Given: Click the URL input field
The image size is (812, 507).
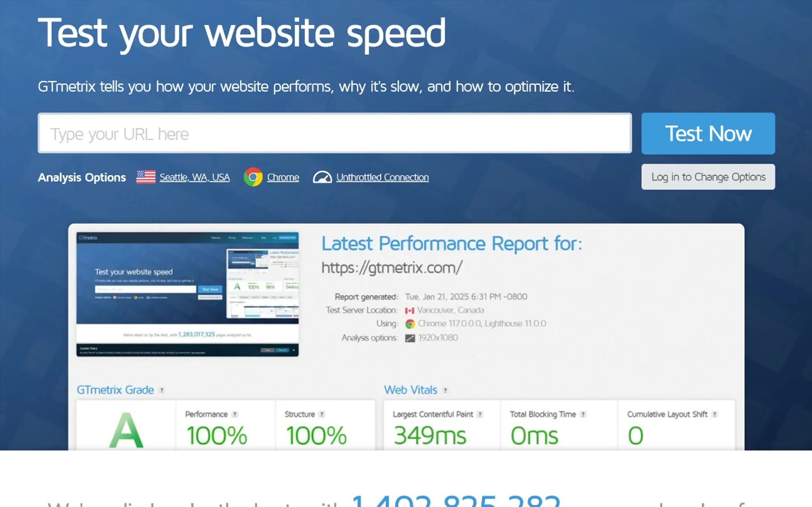Looking at the screenshot, I should click(334, 133).
